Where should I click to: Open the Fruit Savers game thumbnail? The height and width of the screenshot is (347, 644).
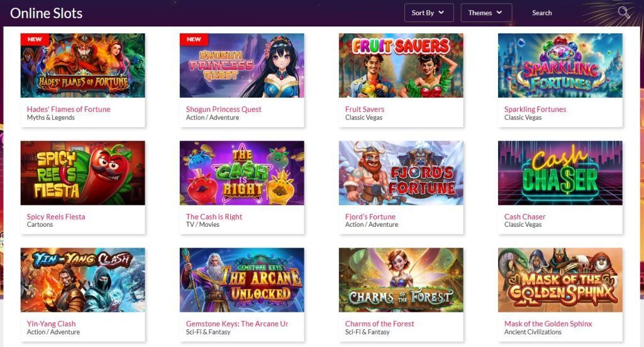coord(401,65)
